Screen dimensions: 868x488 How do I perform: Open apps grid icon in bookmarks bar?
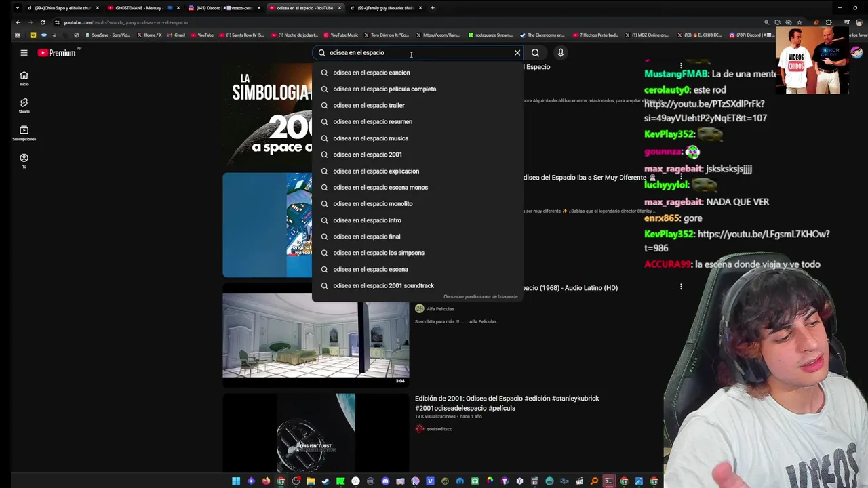click(x=18, y=35)
